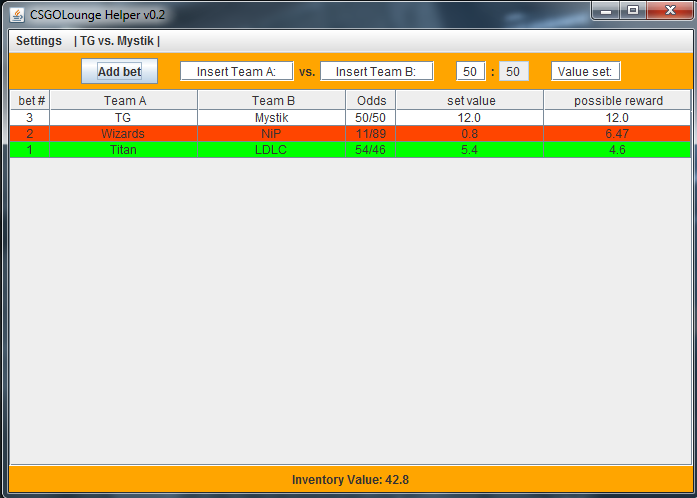Select the set value cell '12.0' in the TG row
697x498 pixels.
coord(469,118)
